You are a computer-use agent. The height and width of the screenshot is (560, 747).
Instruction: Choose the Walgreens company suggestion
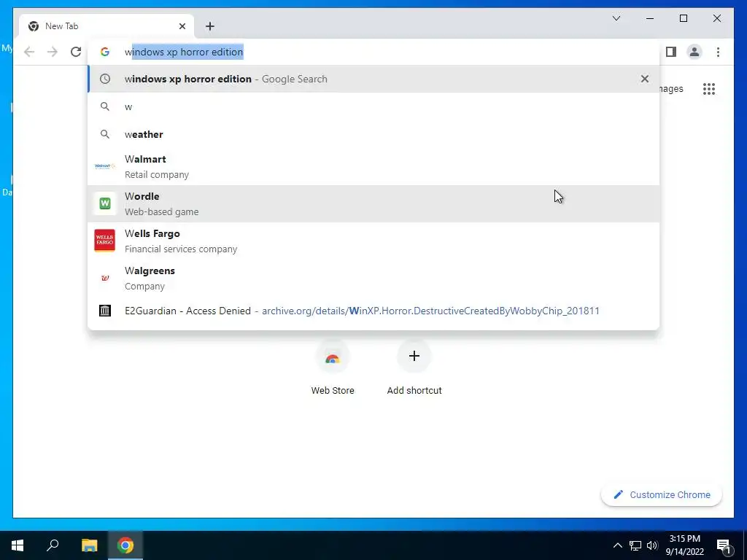[x=373, y=278]
